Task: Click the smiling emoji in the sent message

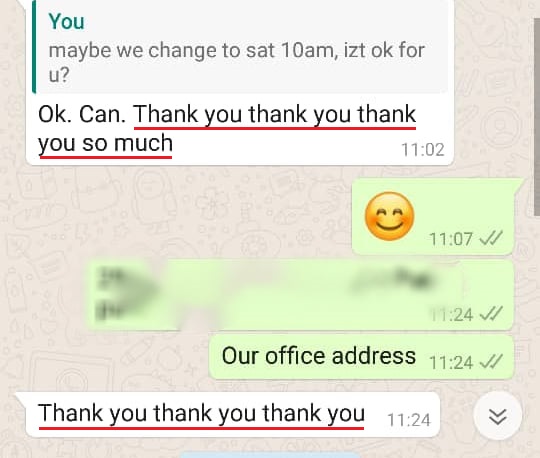Action: pyautogui.click(x=390, y=216)
